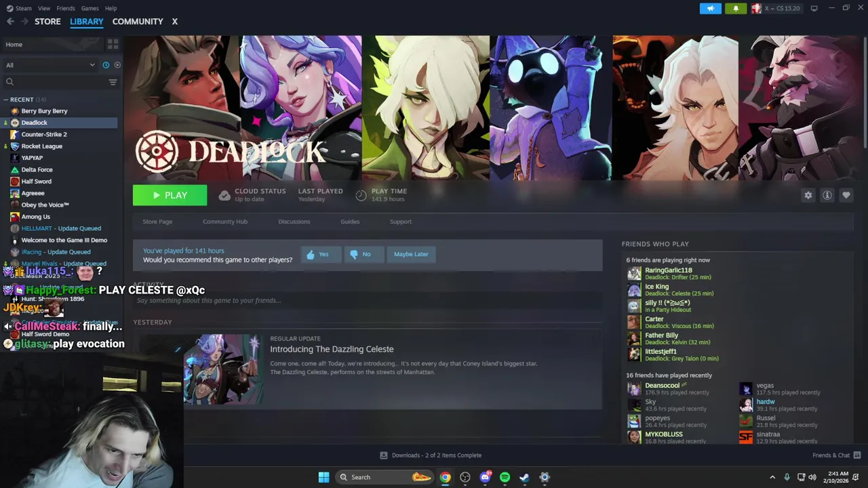Open Spotify from the taskbar
Image resolution: width=868 pixels, height=488 pixels.
pos(505,477)
